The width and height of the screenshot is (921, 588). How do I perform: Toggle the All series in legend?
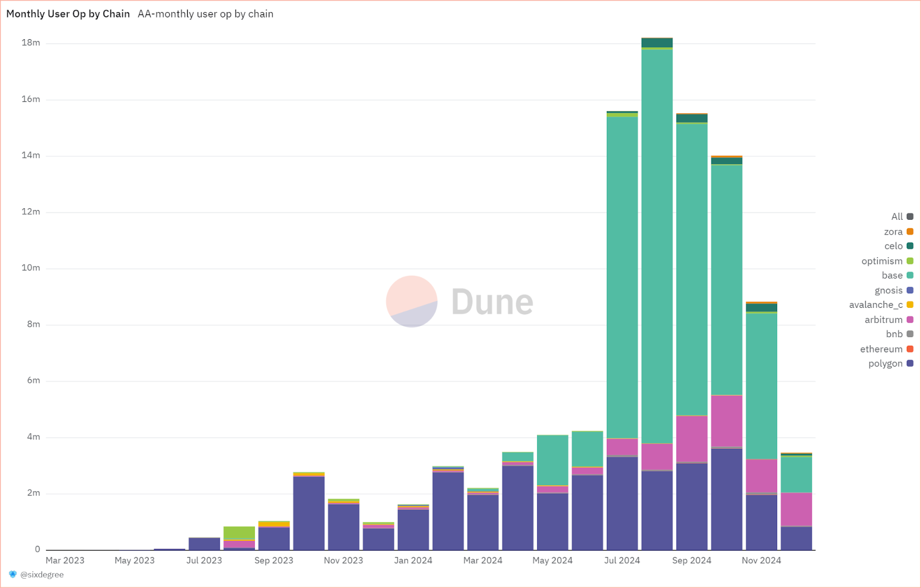click(902, 217)
